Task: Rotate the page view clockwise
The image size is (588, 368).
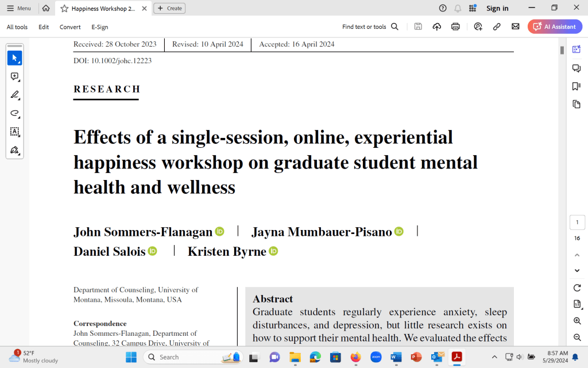Action: [x=577, y=287]
